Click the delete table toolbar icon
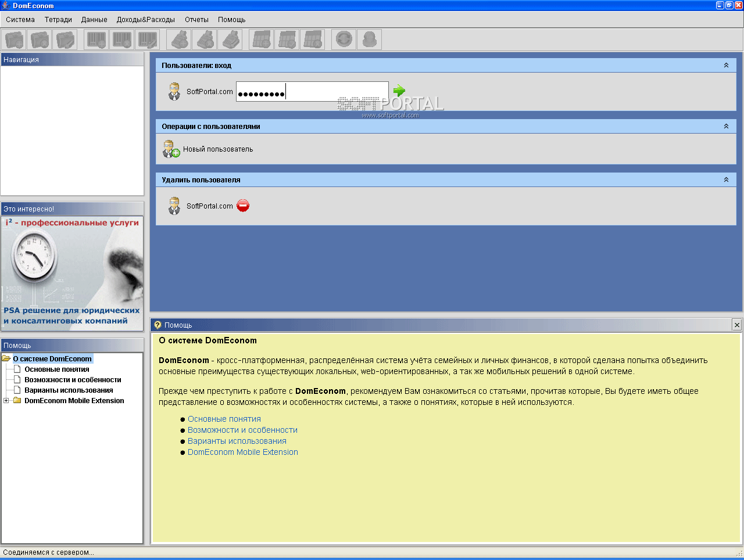Image resolution: width=744 pixels, height=560 pixels. 313,40
